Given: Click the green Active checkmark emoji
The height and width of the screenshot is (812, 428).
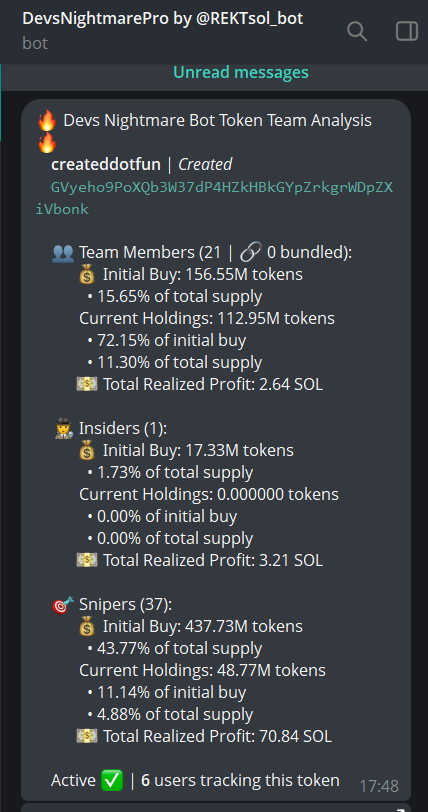Looking at the screenshot, I should click(112, 780).
